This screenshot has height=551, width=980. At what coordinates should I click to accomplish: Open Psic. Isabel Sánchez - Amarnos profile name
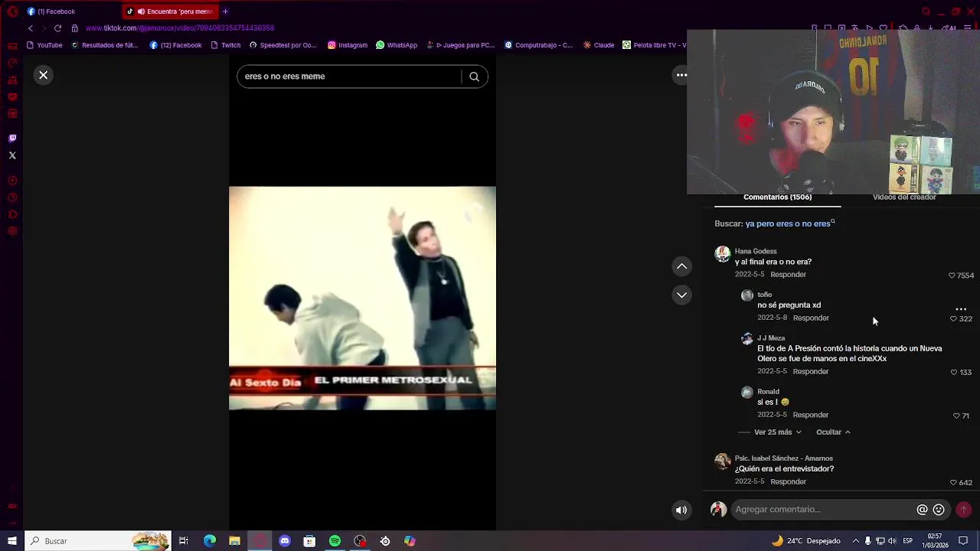783,458
